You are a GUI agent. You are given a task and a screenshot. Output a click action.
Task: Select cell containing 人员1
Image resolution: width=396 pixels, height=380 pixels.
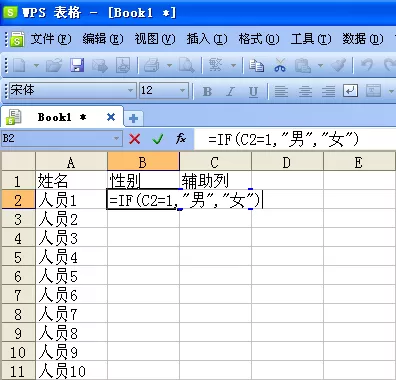pyautogui.click(x=71, y=200)
